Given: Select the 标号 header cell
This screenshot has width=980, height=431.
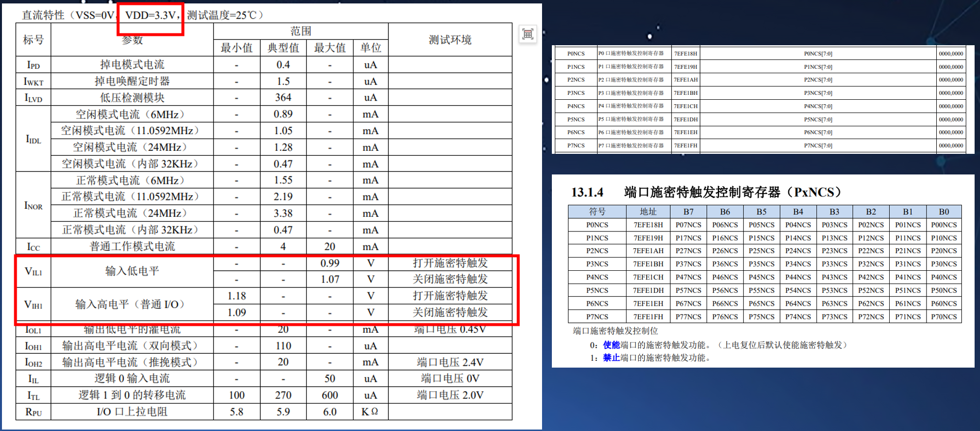Looking at the screenshot, I should [33, 39].
